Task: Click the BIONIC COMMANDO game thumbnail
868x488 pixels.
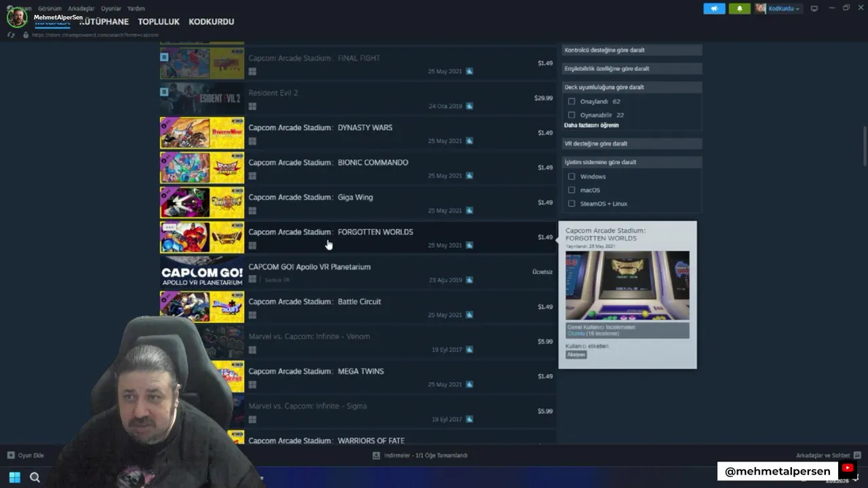Action: pyautogui.click(x=202, y=167)
